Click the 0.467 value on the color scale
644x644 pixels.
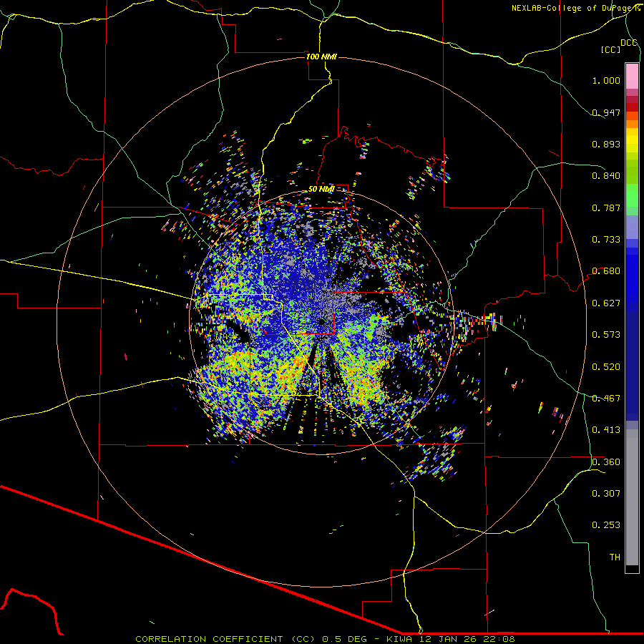[x=606, y=399]
